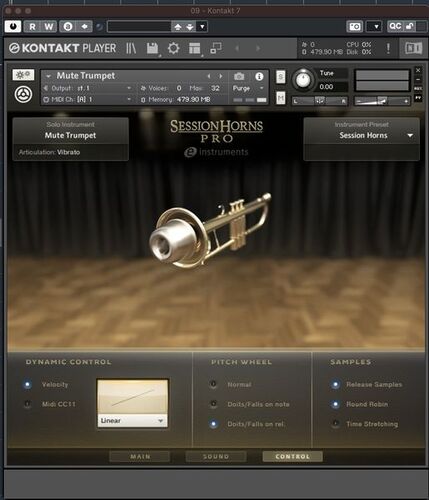Click the instrument pan slider
This screenshot has height=500, width=429.
[319, 101]
